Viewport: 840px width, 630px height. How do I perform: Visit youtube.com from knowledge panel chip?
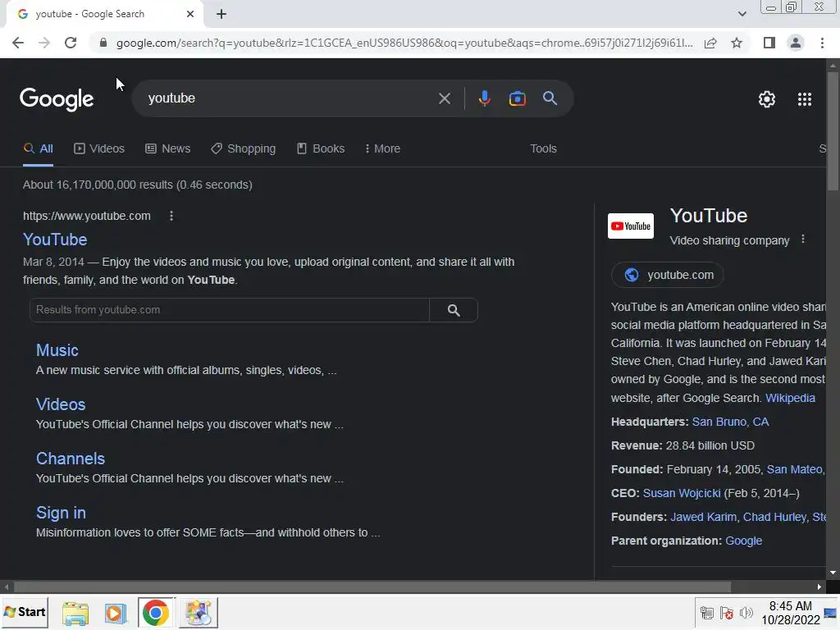click(x=668, y=275)
